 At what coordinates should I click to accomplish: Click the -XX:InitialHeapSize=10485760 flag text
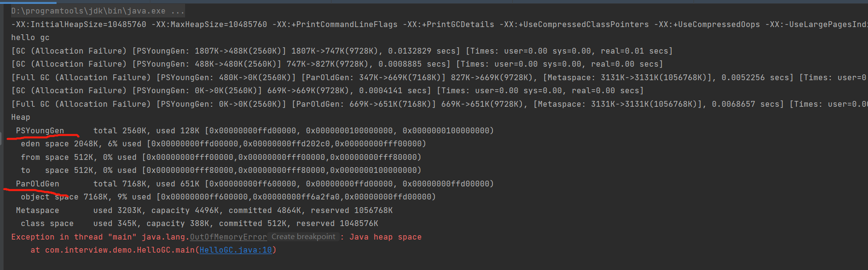click(x=79, y=25)
